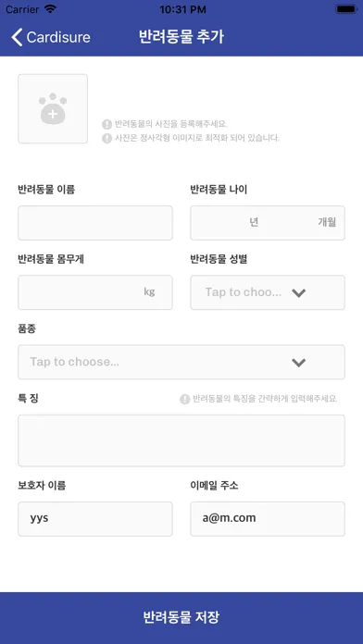Image resolution: width=363 pixels, height=644 pixels.
Task: Open the 반려동물 성별 dropdown
Action: pyautogui.click(x=268, y=292)
